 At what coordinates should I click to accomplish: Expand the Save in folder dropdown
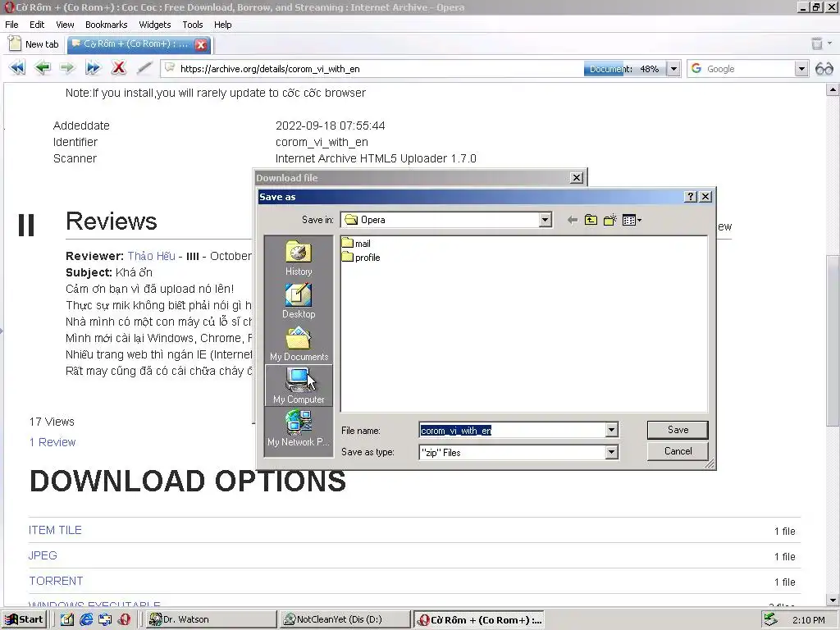pos(545,220)
